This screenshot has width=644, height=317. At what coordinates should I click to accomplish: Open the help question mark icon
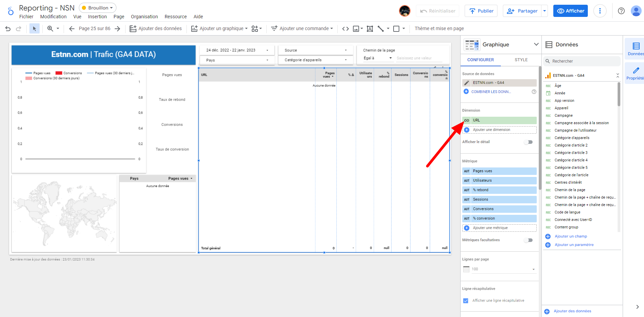[x=621, y=11]
